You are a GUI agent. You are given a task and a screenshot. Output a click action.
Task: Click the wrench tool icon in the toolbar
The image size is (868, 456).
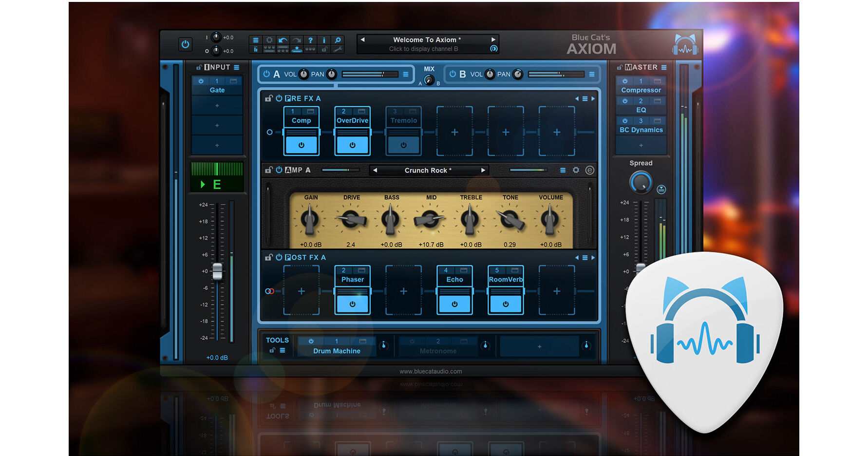[x=338, y=49]
